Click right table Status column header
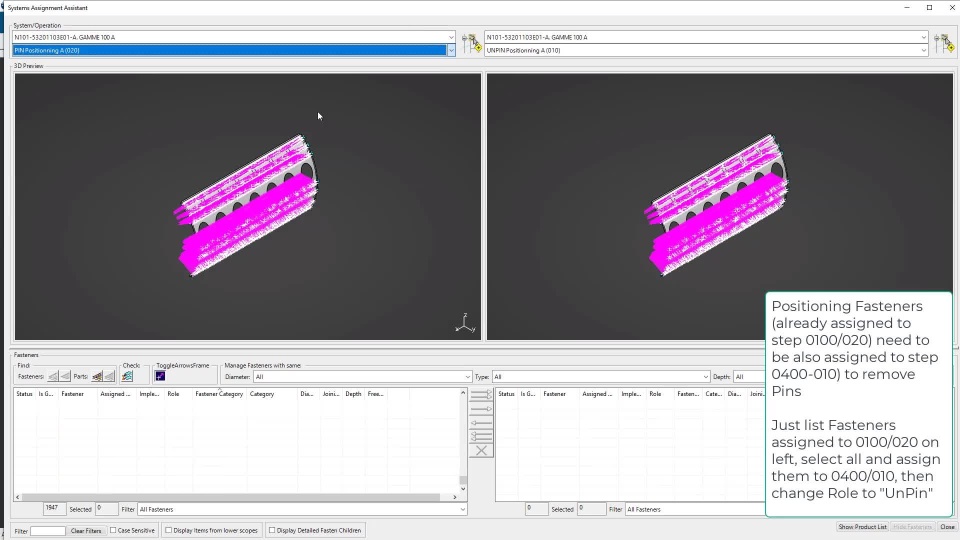The image size is (960, 540). (506, 394)
